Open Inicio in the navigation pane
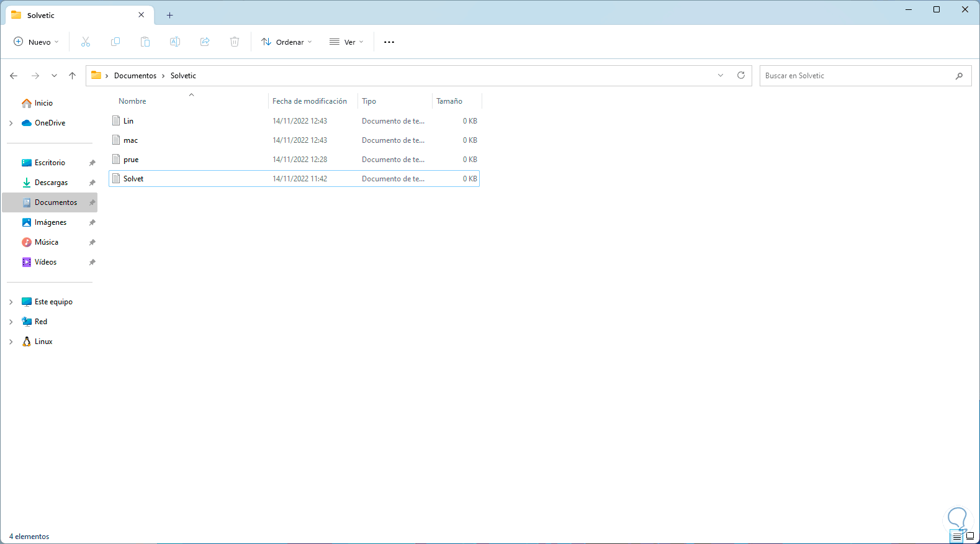Viewport: 980px width, 544px height. point(43,103)
